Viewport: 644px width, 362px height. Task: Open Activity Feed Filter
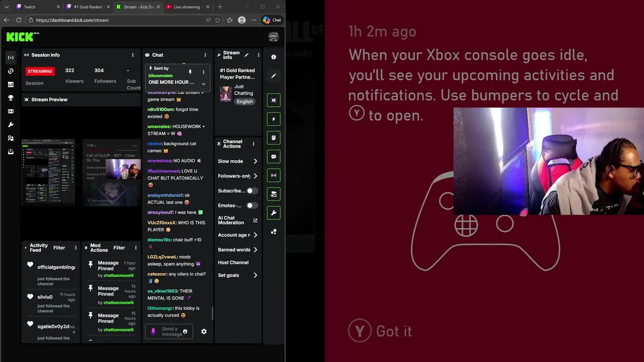(x=59, y=248)
